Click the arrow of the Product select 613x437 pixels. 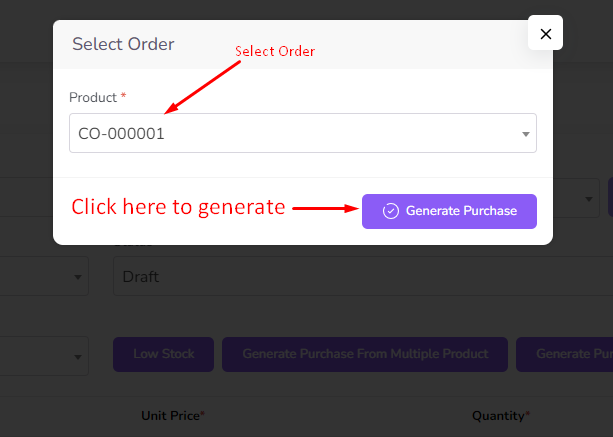point(526,134)
